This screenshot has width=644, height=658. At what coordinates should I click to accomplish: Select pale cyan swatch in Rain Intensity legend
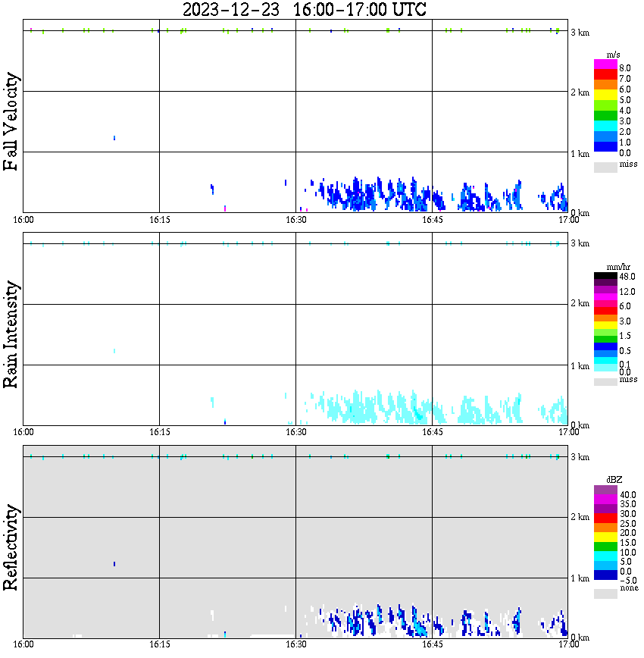[605, 368]
